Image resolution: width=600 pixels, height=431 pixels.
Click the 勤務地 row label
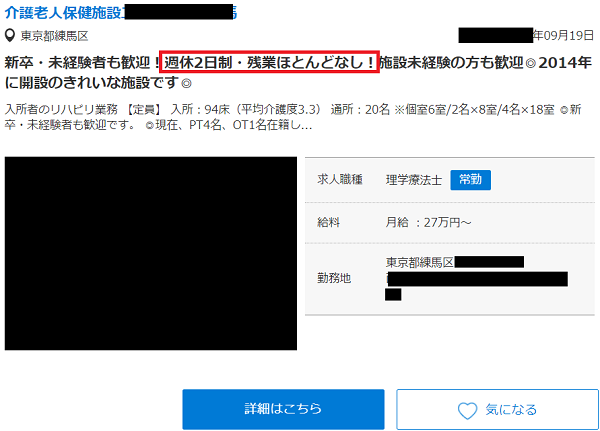click(334, 278)
